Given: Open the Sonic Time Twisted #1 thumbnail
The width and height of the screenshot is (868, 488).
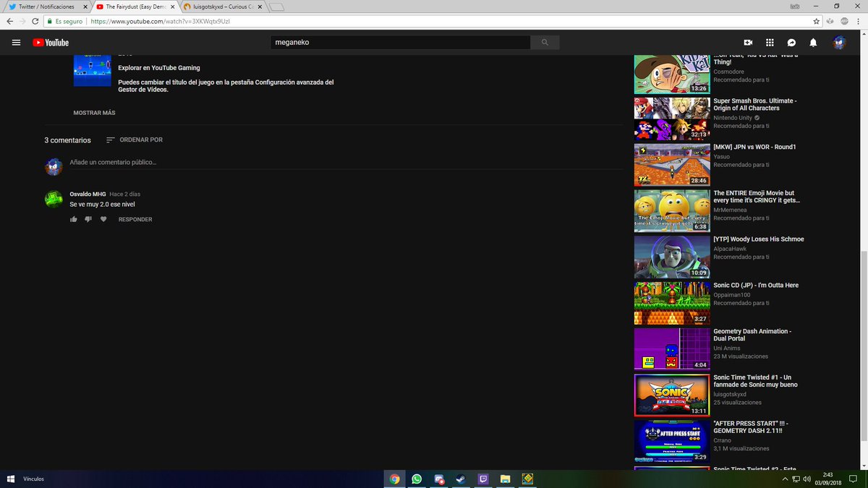Looking at the screenshot, I should tap(672, 395).
